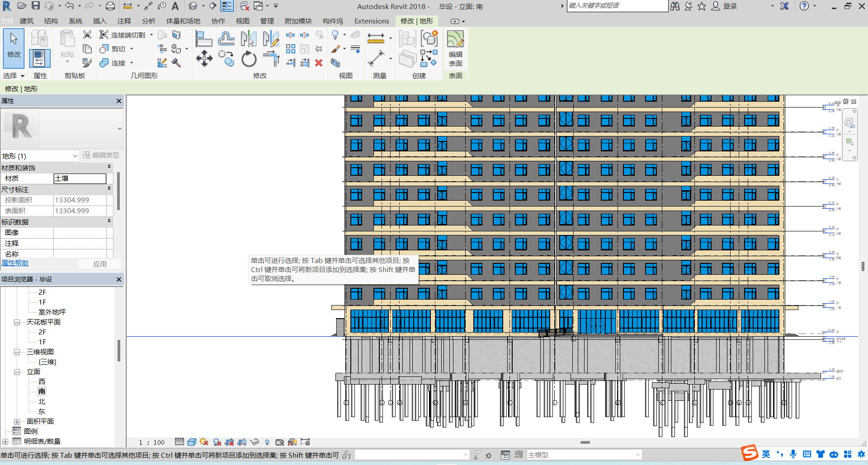
Task: Click the 1 : 100 view scale
Action: (x=152, y=442)
